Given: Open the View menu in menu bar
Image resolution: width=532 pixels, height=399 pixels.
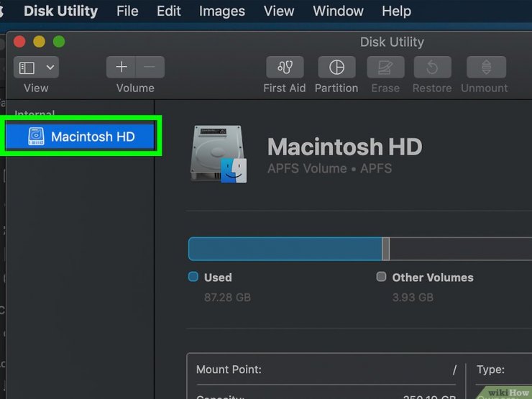Looking at the screenshot, I should pos(279,12).
